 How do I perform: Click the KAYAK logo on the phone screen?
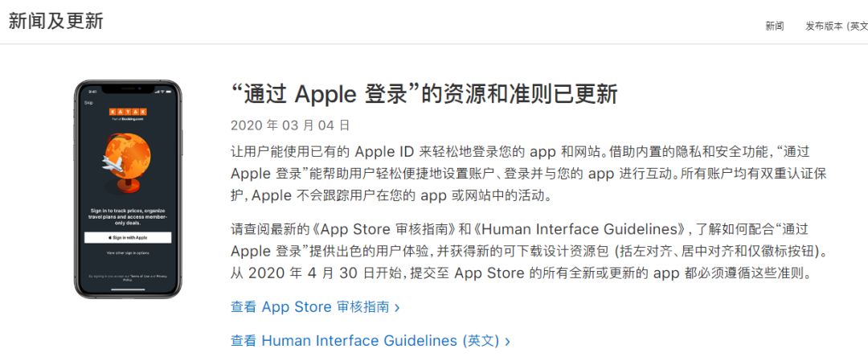pyautogui.click(x=128, y=111)
